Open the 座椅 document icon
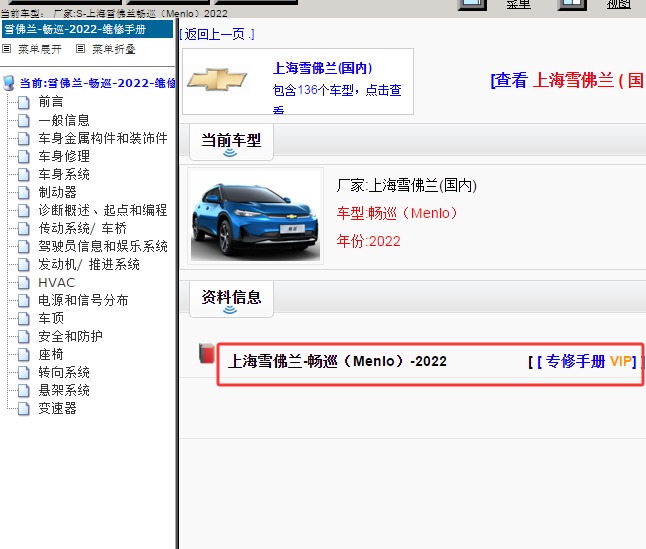 point(24,354)
